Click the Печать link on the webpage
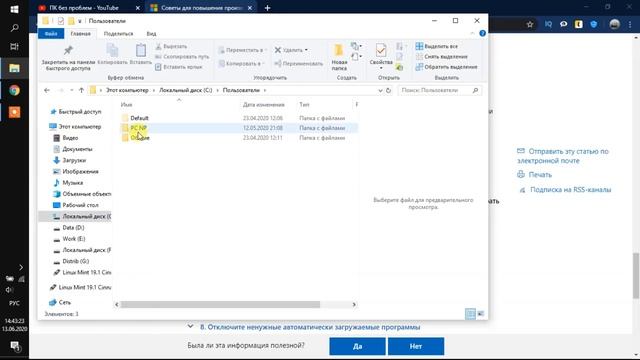Screen dimensions: 640x360 point(540,175)
